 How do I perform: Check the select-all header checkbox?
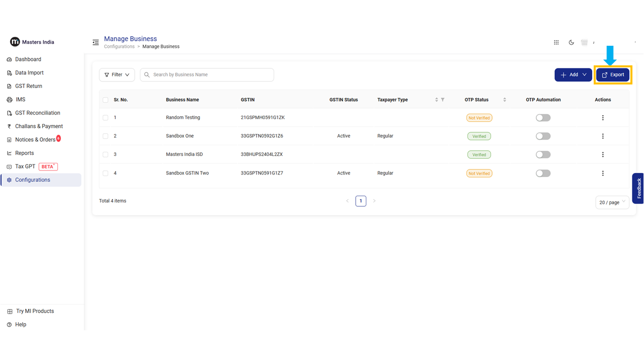pos(105,100)
